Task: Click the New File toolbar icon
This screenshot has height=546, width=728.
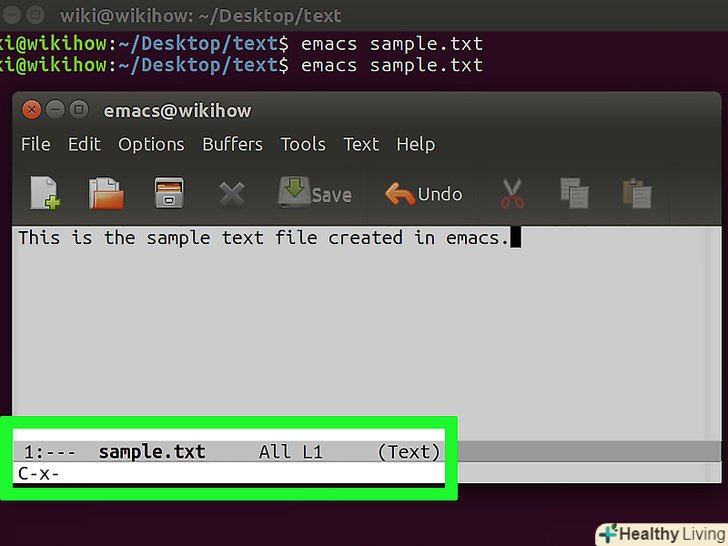Action: coord(45,193)
